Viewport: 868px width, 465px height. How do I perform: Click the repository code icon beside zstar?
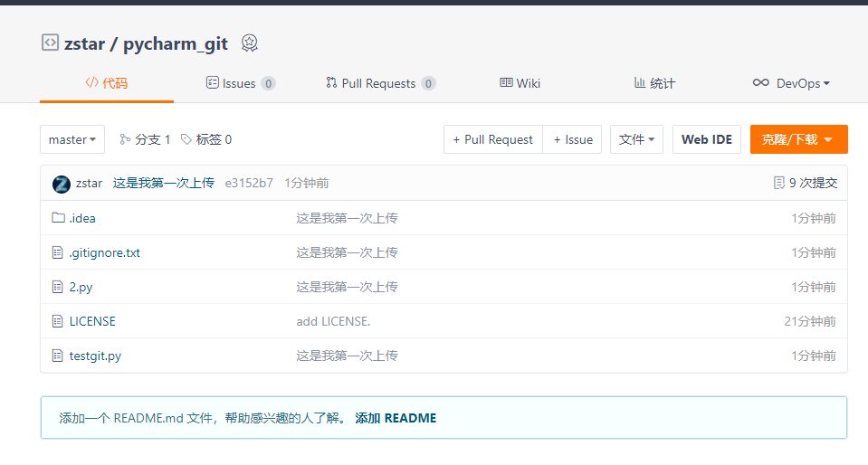point(50,43)
